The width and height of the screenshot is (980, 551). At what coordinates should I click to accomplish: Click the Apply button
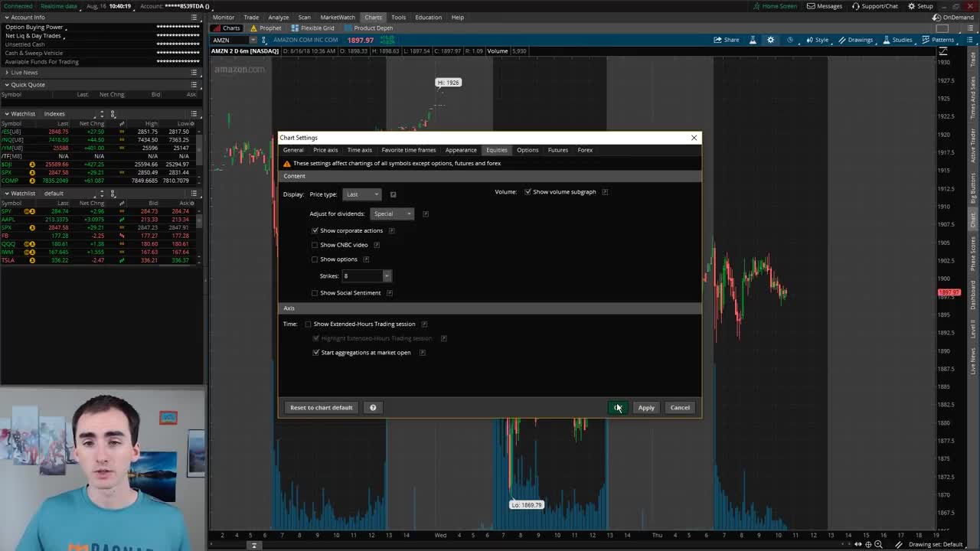[x=646, y=407]
